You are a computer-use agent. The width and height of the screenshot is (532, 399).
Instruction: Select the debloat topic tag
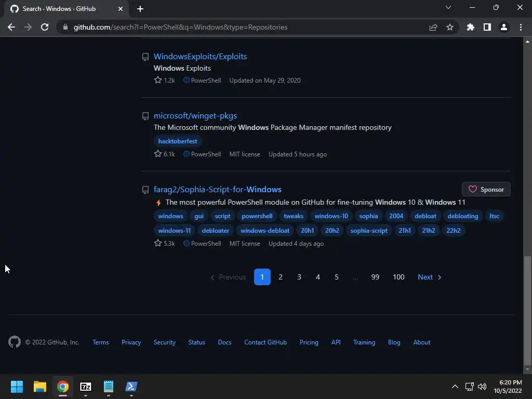pyautogui.click(x=425, y=216)
